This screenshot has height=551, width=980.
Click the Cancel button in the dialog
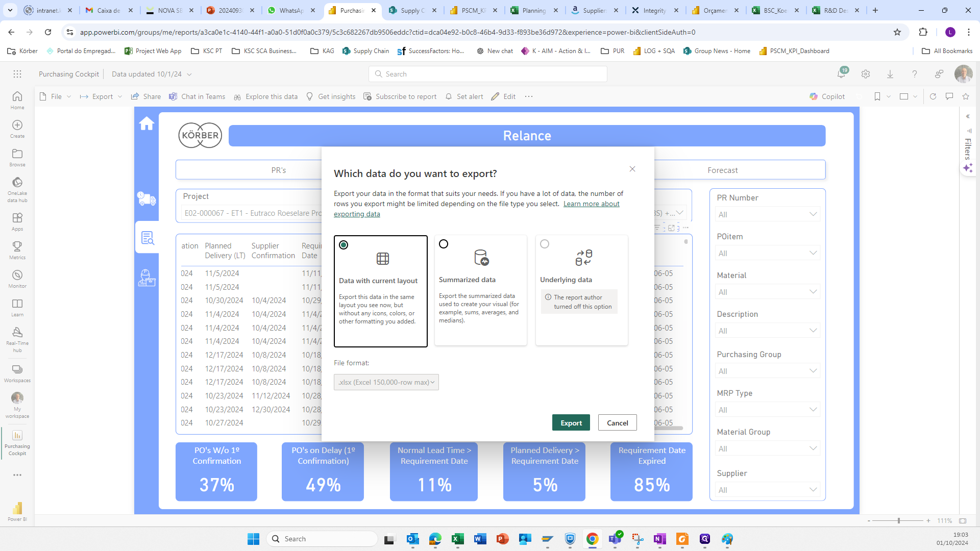(x=617, y=422)
